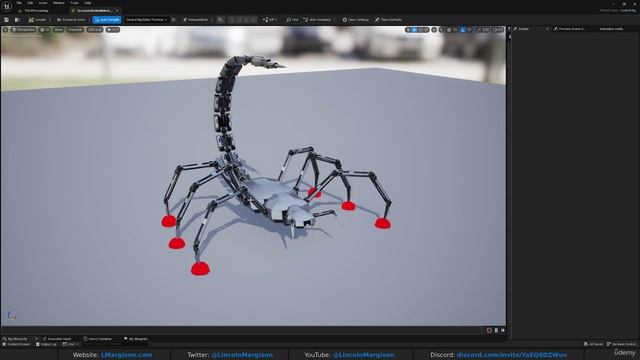Toggle viewport grid snapping
Image resolution: width=640 pixels, height=360 pixels.
(x=449, y=30)
